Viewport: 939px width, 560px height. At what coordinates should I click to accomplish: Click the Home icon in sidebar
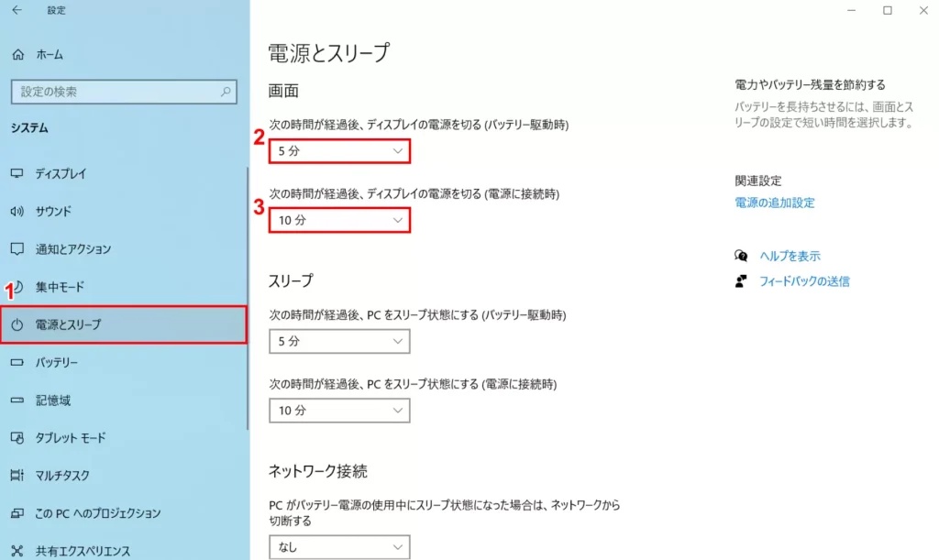point(18,54)
